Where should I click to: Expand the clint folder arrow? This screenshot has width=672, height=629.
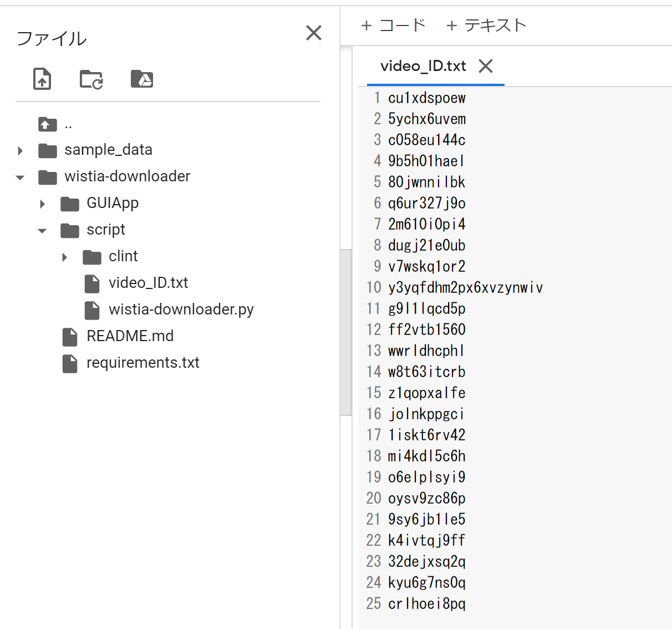point(65,257)
